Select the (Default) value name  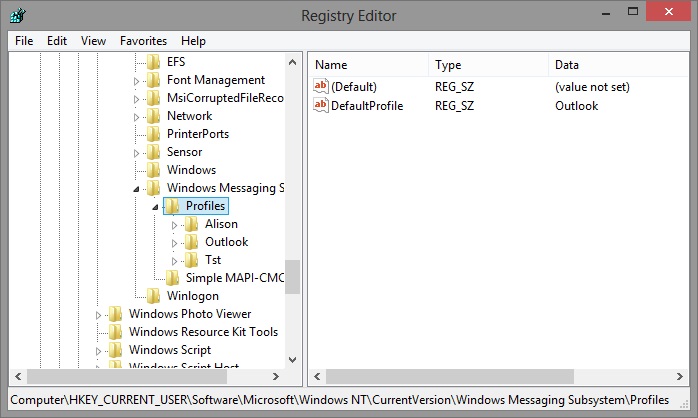tap(354, 87)
